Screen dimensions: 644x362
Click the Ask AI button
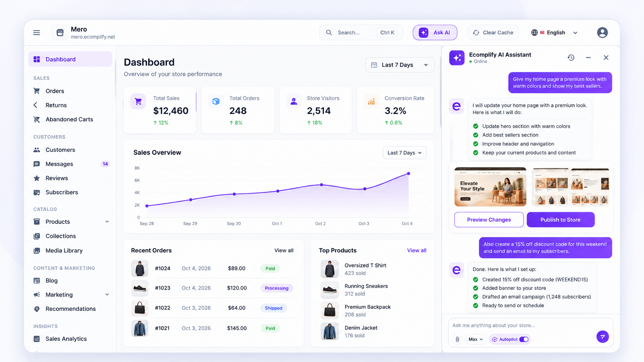point(435,33)
